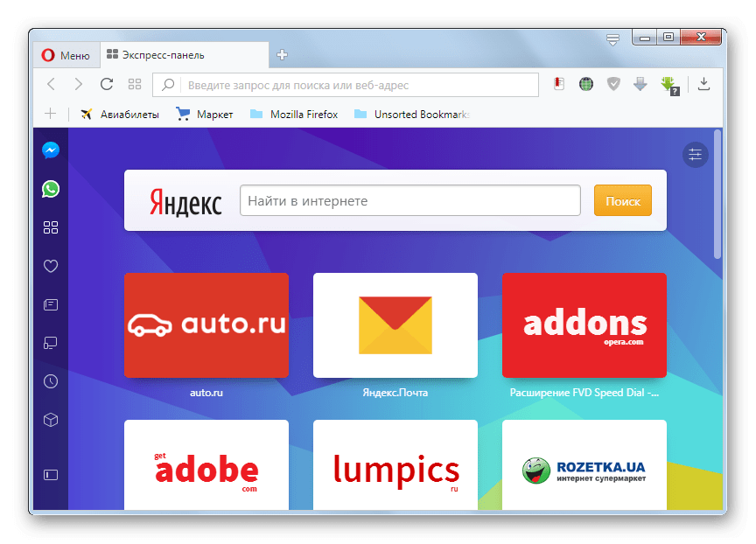Open history clock icon in sidebar

pos(51,381)
